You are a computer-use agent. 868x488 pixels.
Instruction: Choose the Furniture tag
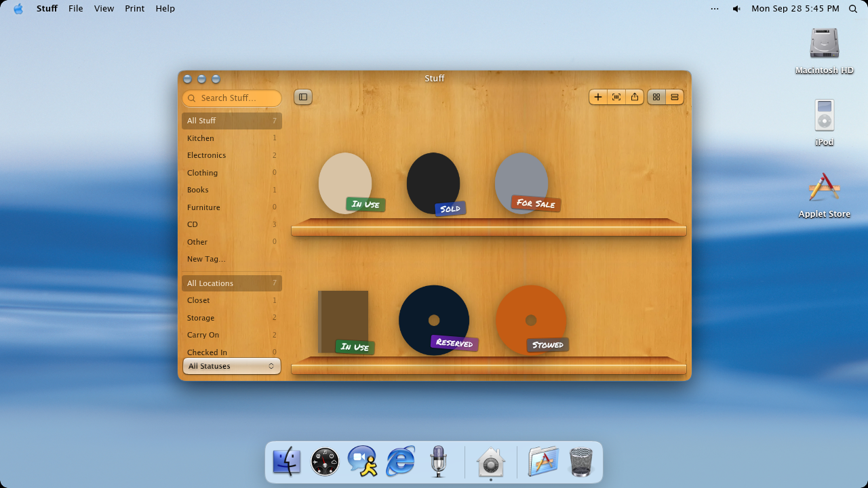click(x=232, y=207)
